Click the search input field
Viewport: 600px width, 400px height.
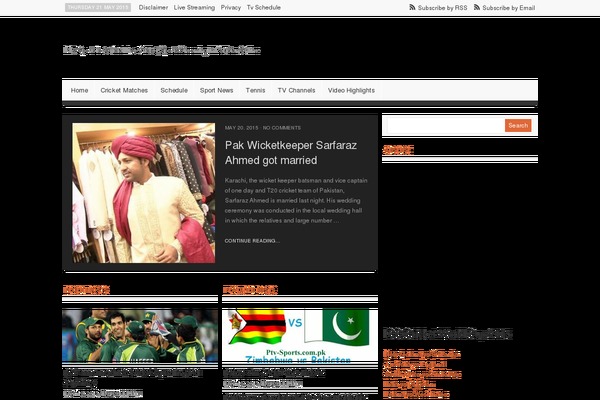pos(446,126)
